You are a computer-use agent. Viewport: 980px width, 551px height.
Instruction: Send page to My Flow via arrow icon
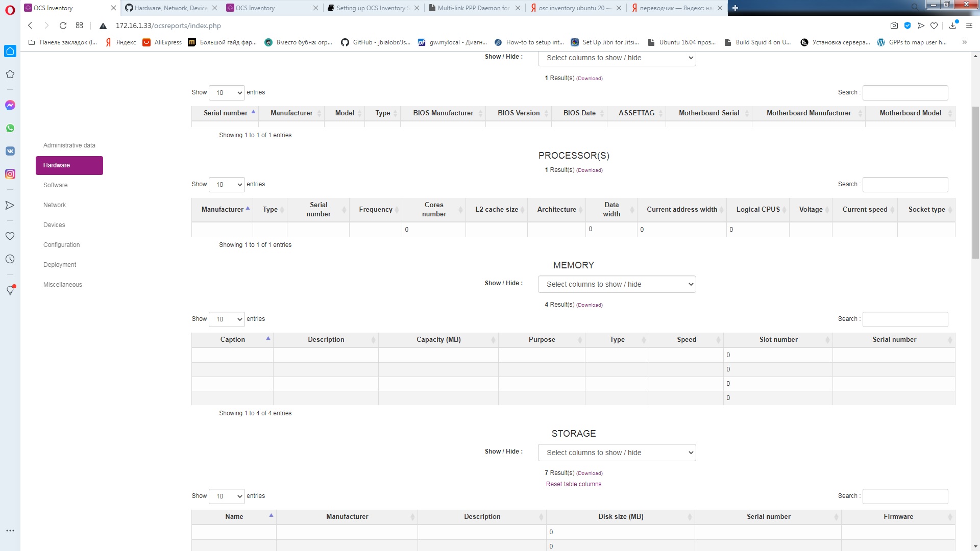pyautogui.click(x=921, y=26)
